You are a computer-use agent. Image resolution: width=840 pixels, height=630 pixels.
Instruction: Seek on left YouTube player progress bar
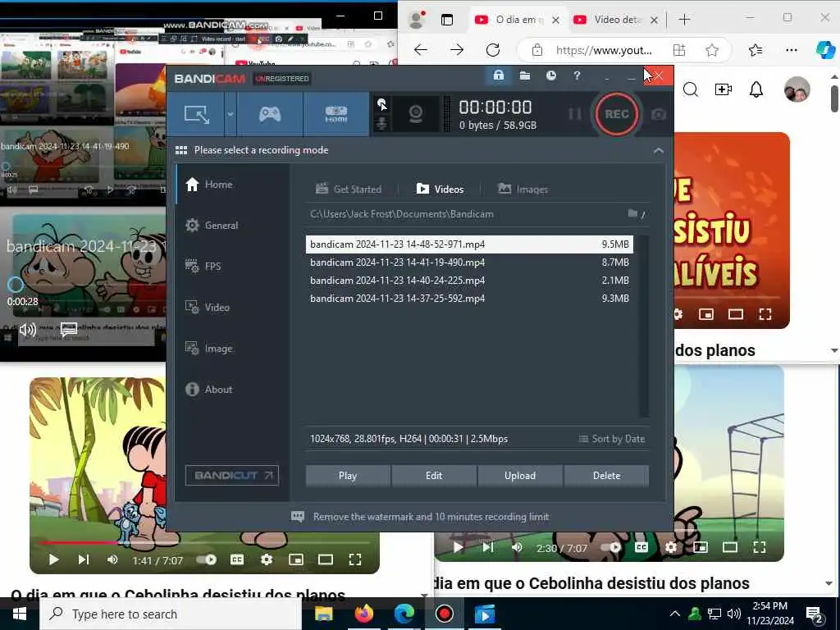point(204,543)
